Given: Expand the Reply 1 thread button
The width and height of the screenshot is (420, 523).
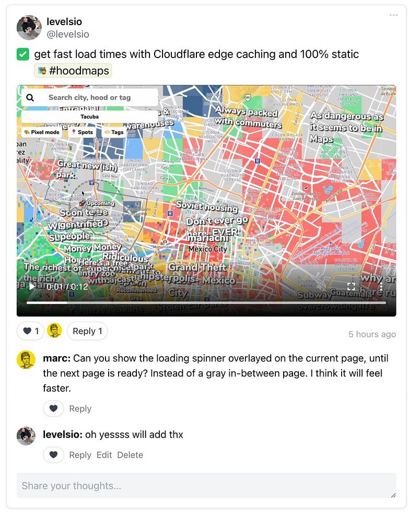Looking at the screenshot, I should (x=87, y=331).
